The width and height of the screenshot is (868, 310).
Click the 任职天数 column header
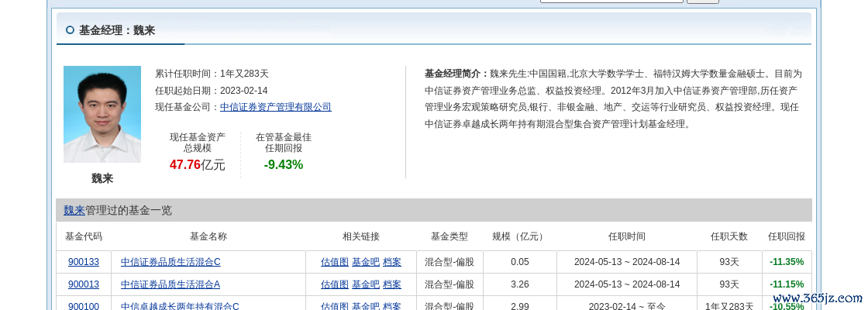[729, 236]
